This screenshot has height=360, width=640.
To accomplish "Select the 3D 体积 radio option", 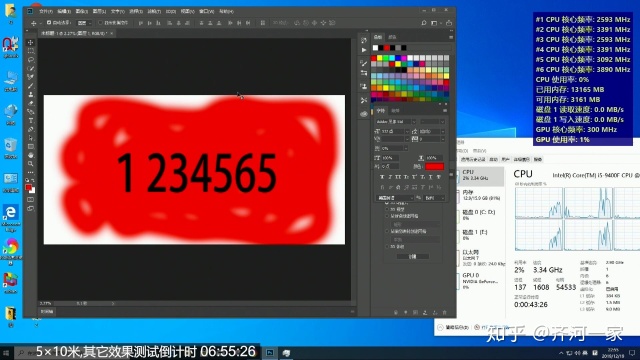I will point(387,247).
